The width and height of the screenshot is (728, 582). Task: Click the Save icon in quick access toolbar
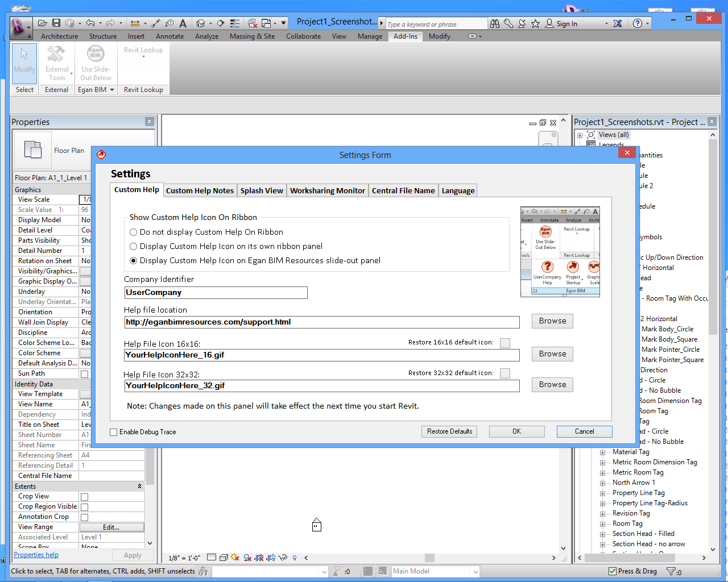click(56, 23)
